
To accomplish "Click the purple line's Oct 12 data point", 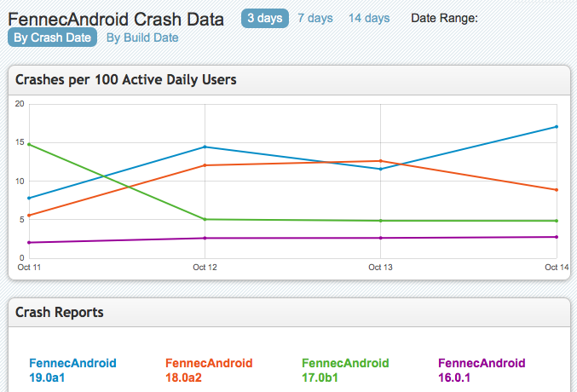I will (205, 238).
